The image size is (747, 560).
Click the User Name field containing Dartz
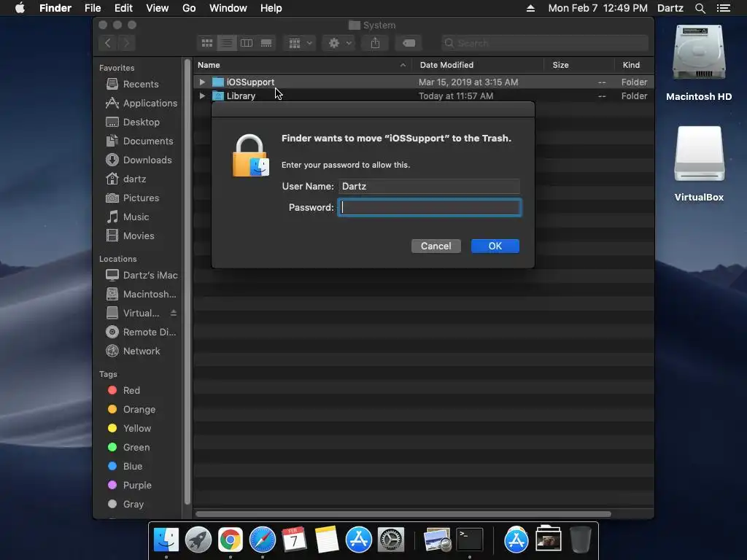pos(429,186)
